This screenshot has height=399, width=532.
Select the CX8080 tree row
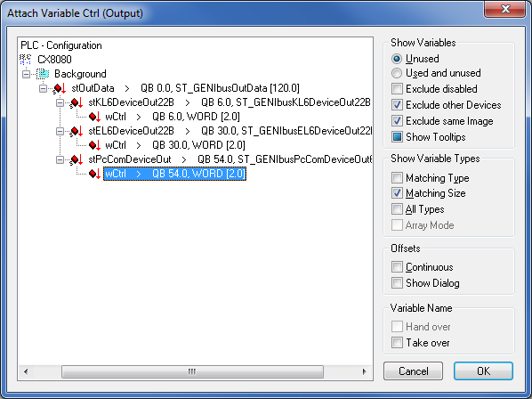click(54, 60)
